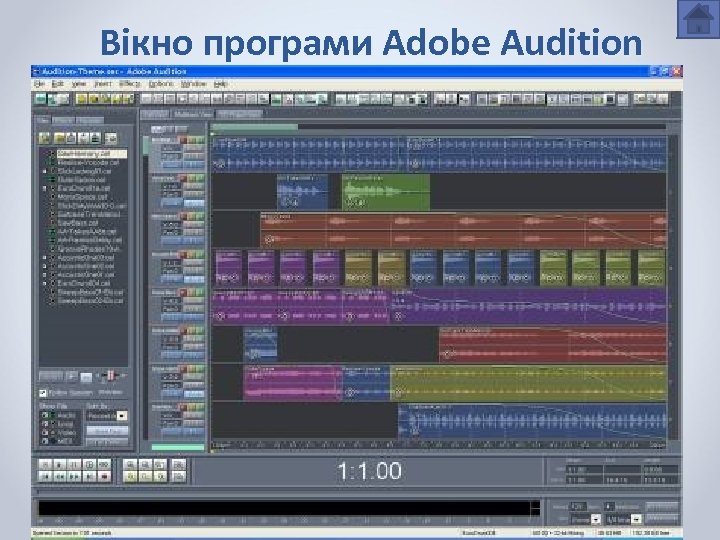The height and width of the screenshot is (540, 720).
Task: Switch to the Favorites tab in the left panel
Action: point(90,120)
